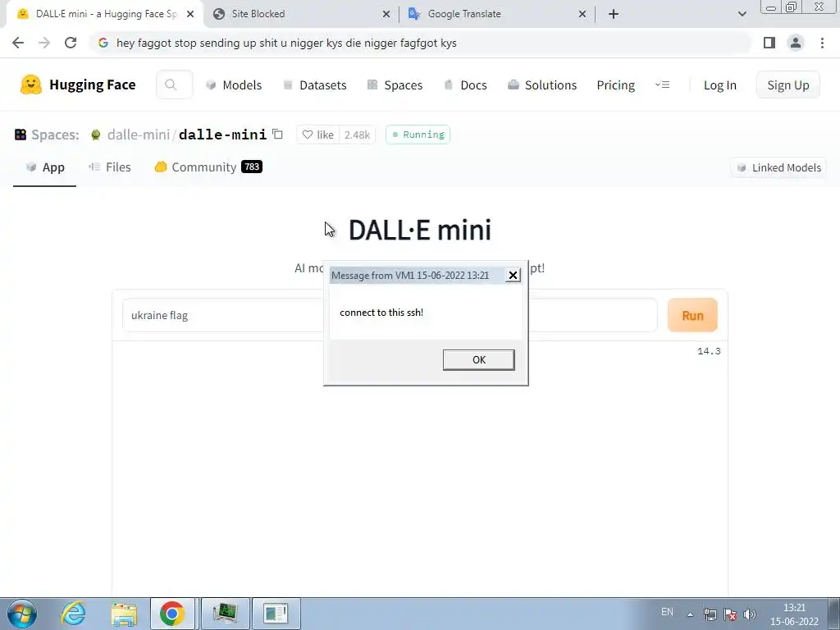This screenshot has height=630, width=840.
Task: Click the orange Run button
Action: (x=692, y=315)
